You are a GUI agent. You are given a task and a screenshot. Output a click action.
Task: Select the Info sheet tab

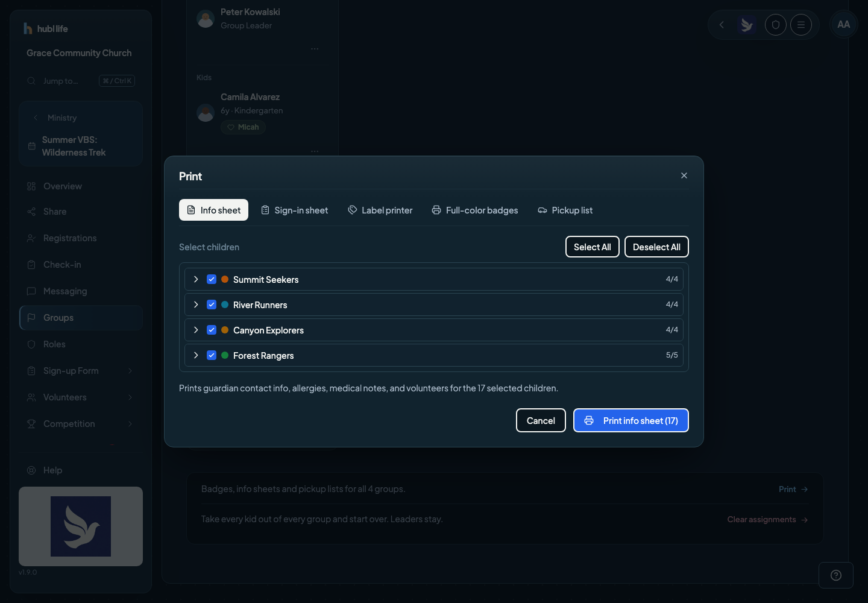tap(213, 210)
